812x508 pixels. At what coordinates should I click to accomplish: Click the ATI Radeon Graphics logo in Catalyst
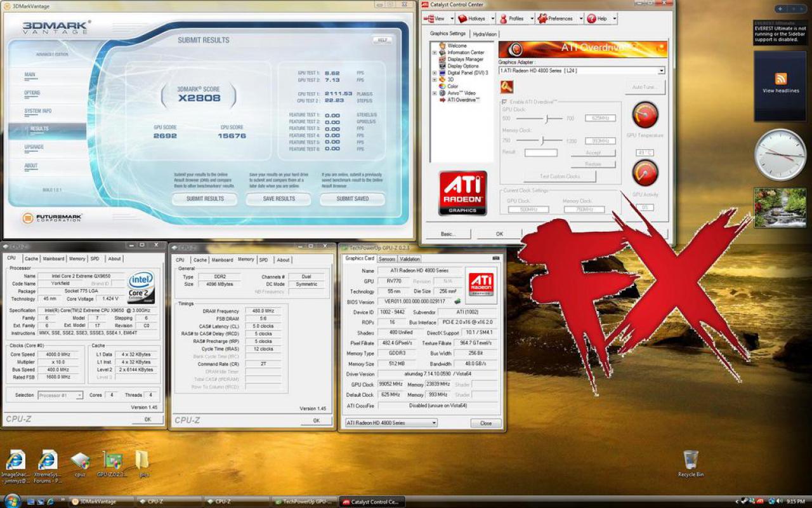pyautogui.click(x=462, y=193)
